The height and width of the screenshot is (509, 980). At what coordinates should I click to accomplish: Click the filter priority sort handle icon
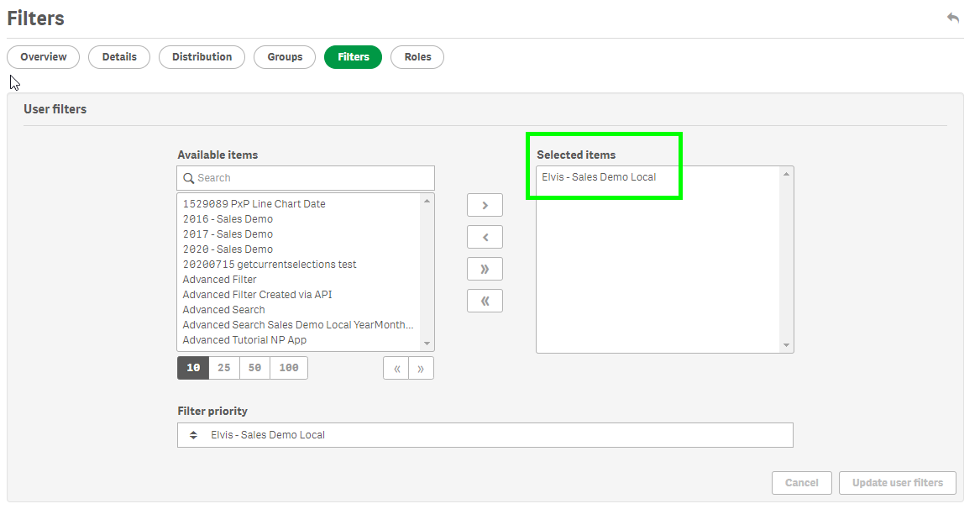click(x=193, y=435)
